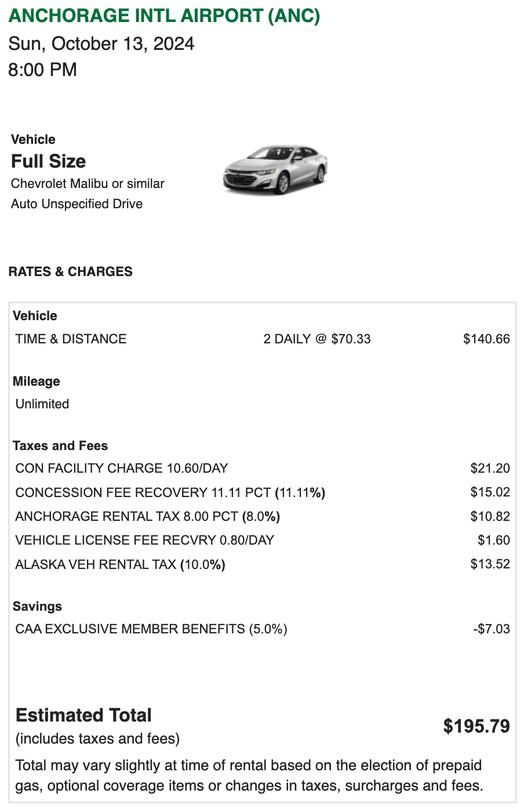This screenshot has width=524, height=812.
Task: Select the -$7.03 savings amount
Action: (x=491, y=629)
